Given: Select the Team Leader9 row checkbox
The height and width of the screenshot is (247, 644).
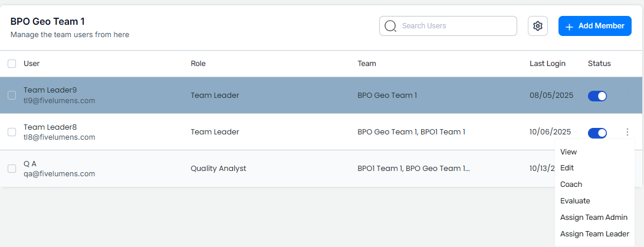Looking at the screenshot, I should pos(12,95).
